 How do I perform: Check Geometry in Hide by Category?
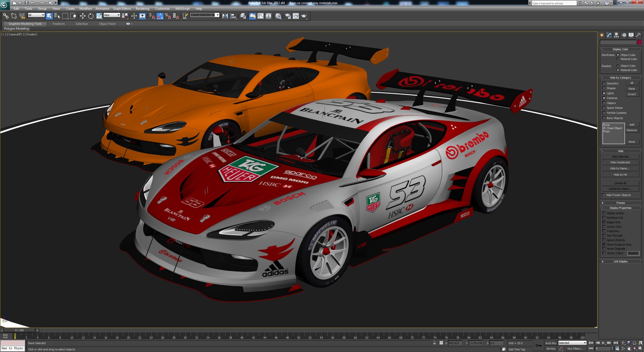[604, 83]
